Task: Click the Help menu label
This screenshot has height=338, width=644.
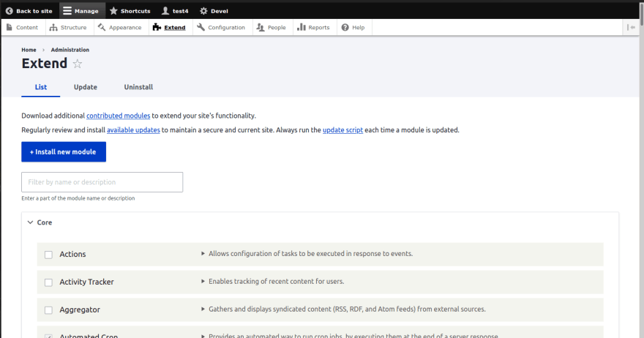Action: coord(358,28)
